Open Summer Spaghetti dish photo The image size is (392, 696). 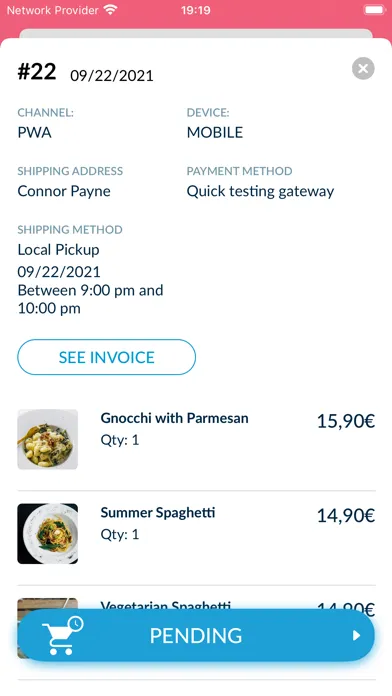[48, 534]
